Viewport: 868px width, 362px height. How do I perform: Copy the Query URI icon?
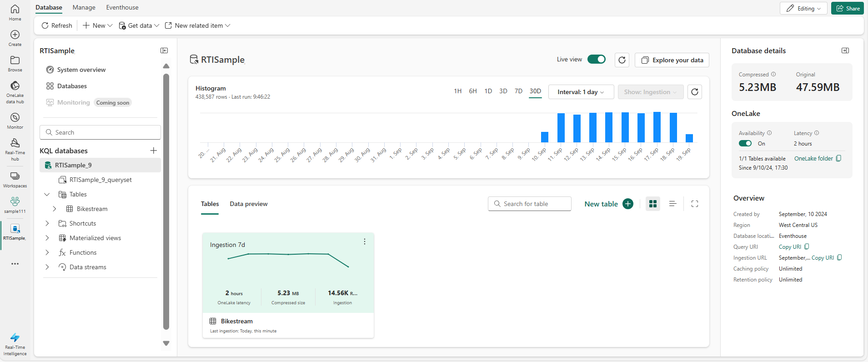(807, 246)
